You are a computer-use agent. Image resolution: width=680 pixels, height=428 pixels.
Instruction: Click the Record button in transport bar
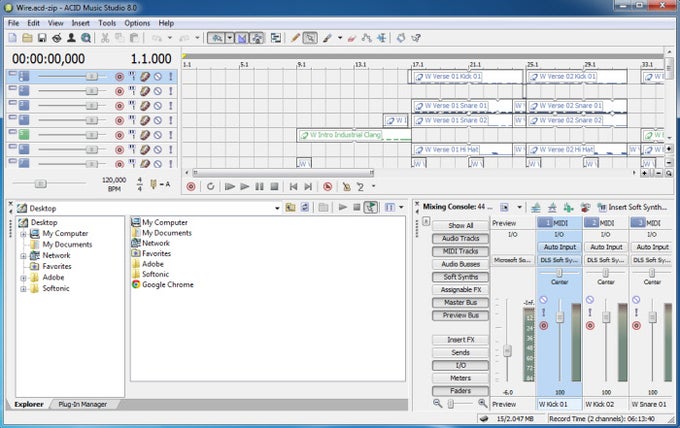click(191, 186)
